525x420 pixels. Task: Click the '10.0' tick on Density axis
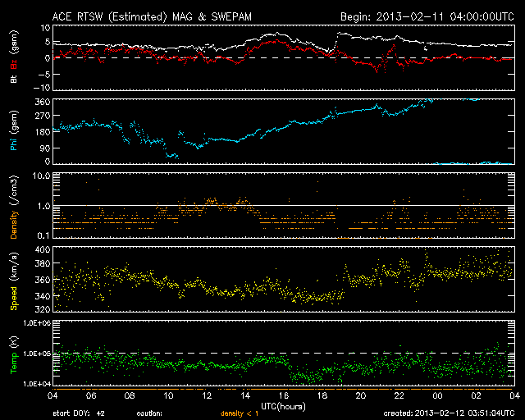tap(41, 176)
